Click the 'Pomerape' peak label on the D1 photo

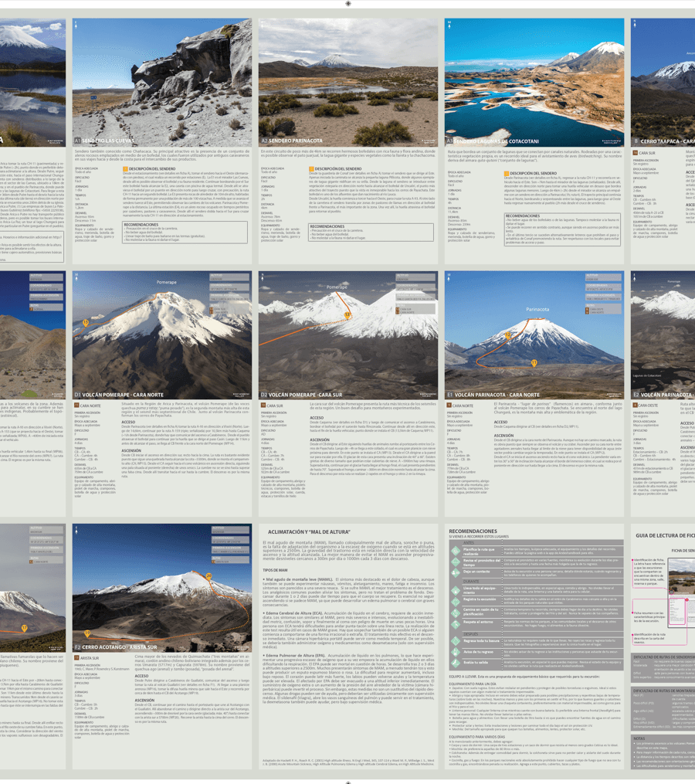click(167, 283)
